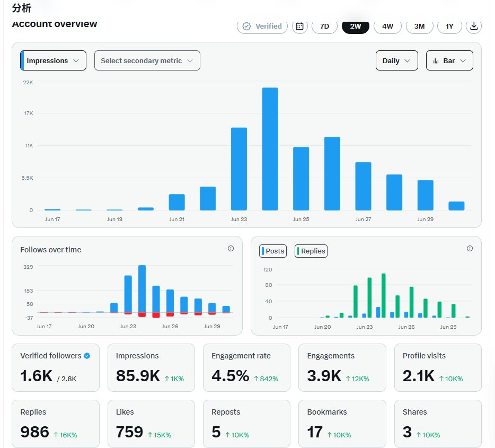Select the 7D time range
The width and height of the screenshot is (495, 448).
(324, 26)
